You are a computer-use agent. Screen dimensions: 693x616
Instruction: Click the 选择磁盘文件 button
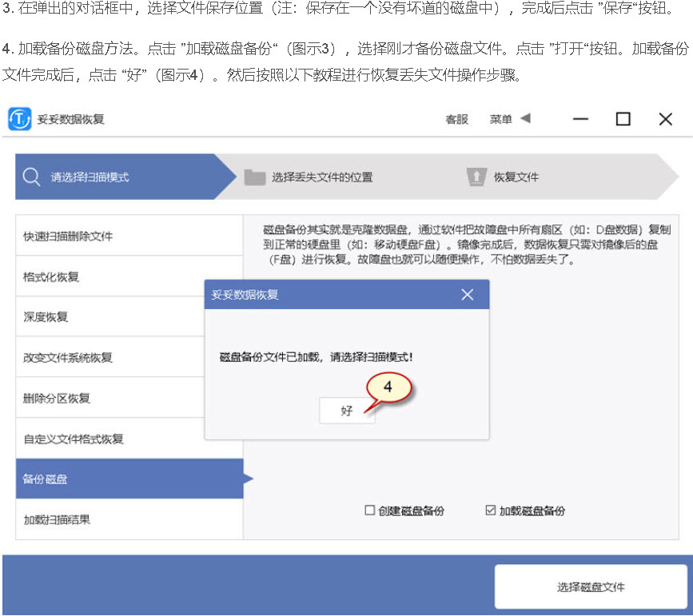pos(591,586)
